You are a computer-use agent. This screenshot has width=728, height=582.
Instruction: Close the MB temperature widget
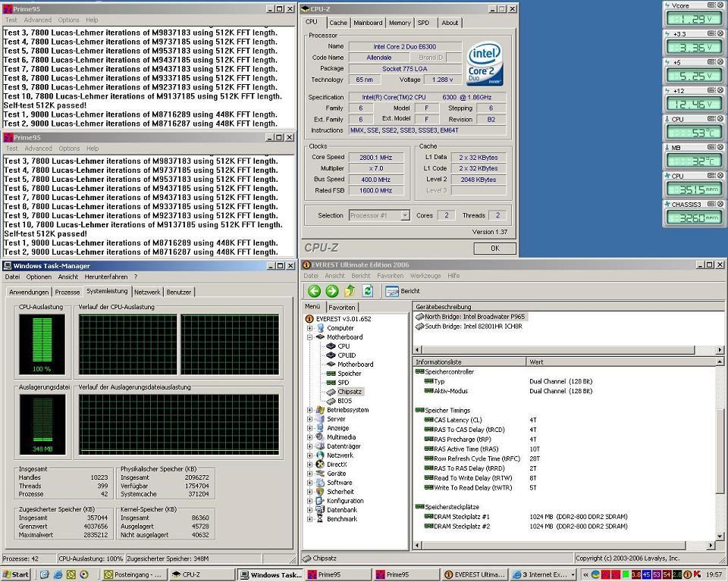720,147
